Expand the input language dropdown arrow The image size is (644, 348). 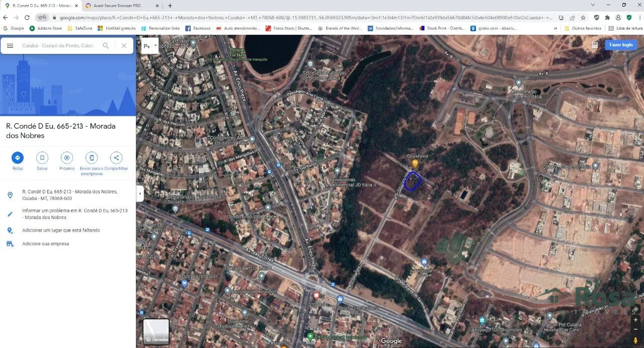155,45
